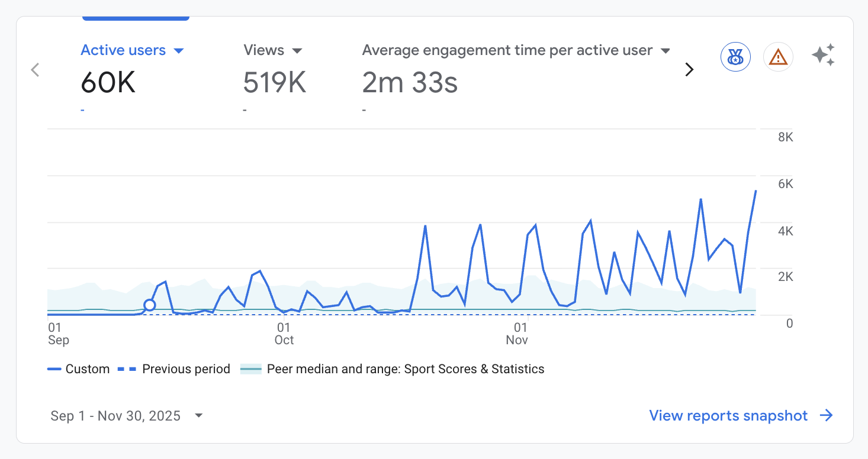The image size is (868, 459).
Task: Expand Average engagement time metric dropdown
Action: click(666, 51)
